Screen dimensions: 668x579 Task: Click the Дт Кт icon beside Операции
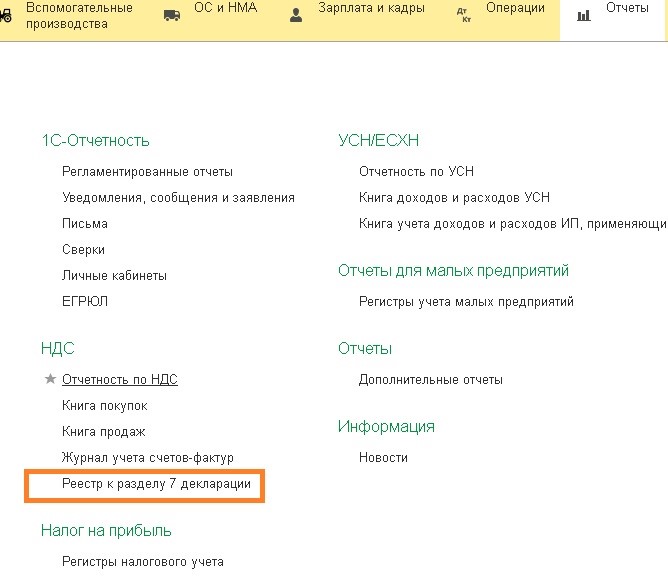464,15
